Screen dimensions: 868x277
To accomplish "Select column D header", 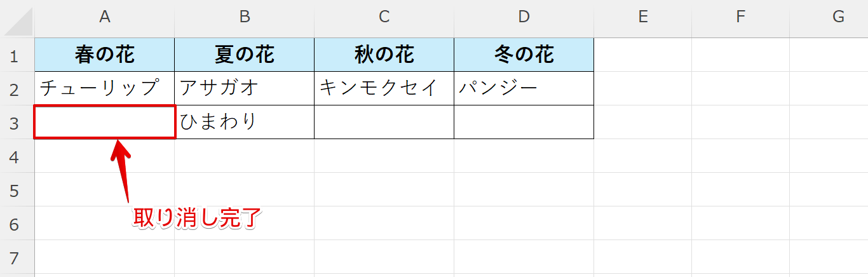I will tap(524, 17).
